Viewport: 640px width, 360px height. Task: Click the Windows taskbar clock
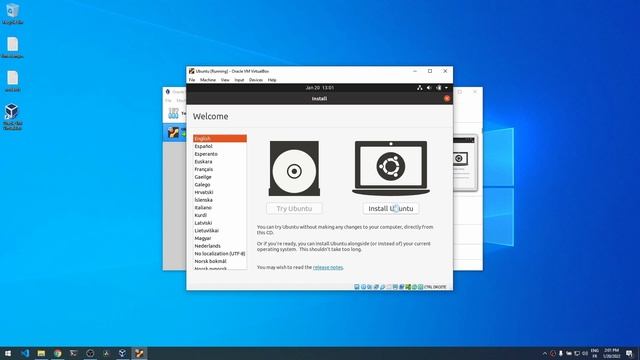click(611, 353)
